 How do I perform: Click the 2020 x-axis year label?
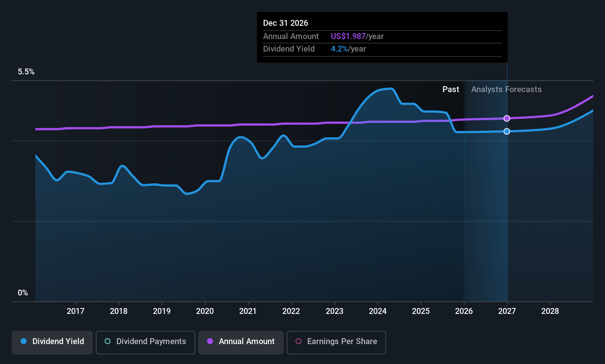(205, 311)
